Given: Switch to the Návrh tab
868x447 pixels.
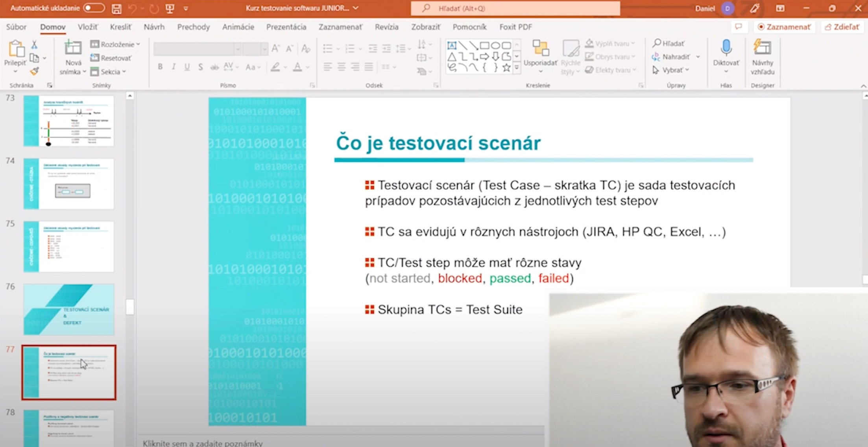Looking at the screenshot, I should tap(154, 27).
